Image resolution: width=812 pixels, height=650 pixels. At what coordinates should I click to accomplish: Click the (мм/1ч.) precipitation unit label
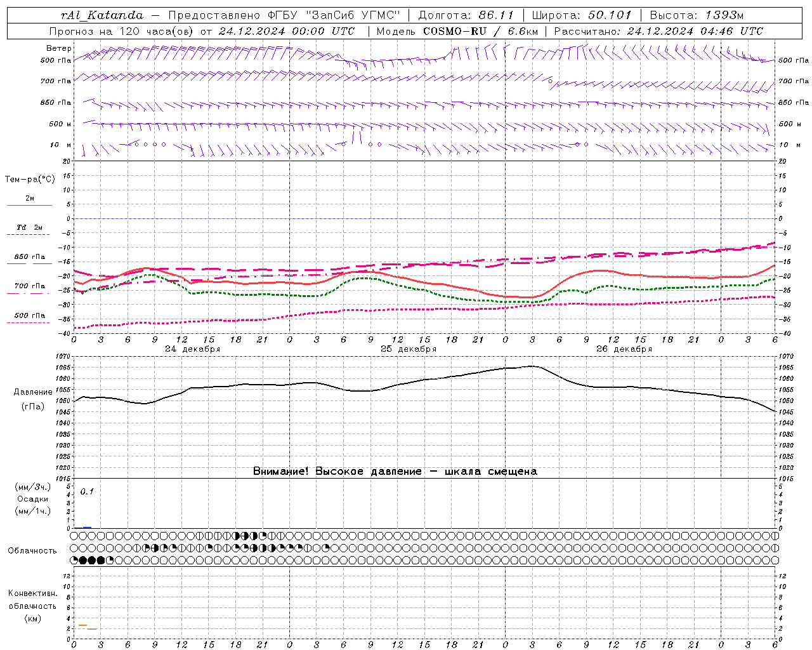[x=33, y=511]
